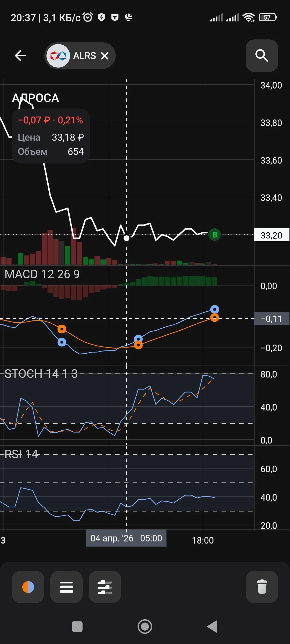Screen dimensions: 290x644
Task: Tap the −0,11 MACD value tag
Action: [272, 319]
